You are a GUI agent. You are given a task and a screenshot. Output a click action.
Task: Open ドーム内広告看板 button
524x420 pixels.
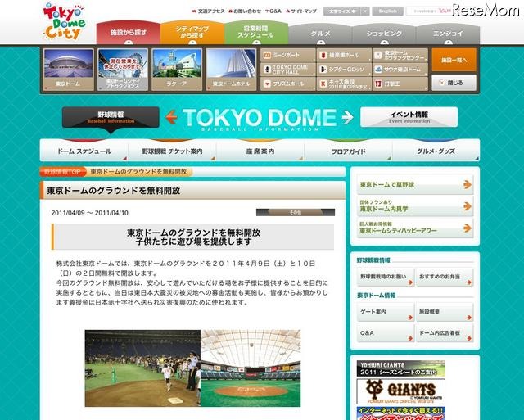click(445, 333)
